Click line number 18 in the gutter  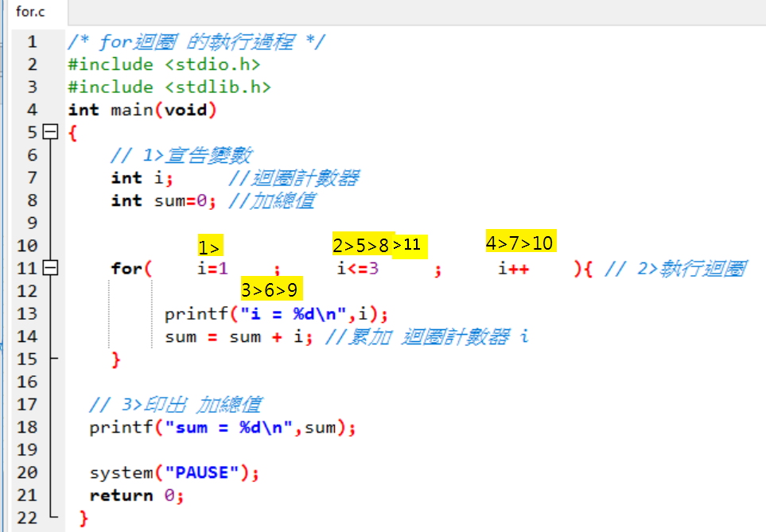click(27, 427)
